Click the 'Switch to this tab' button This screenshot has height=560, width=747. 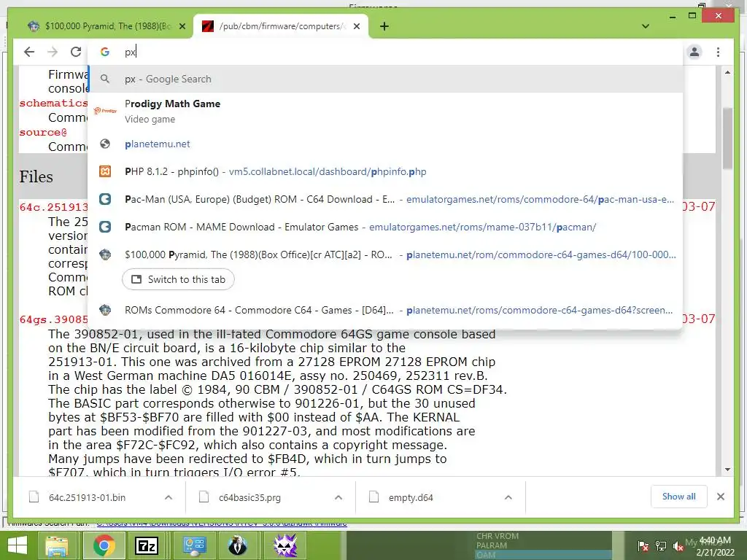178,279
